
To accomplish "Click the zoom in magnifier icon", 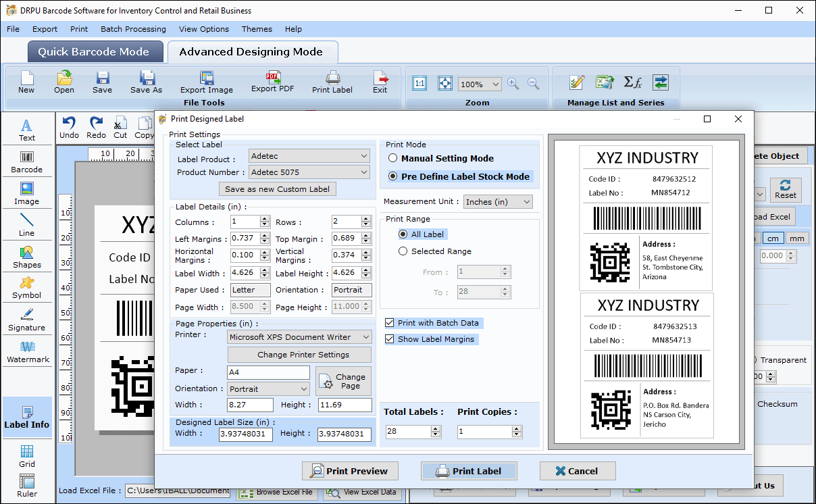I will (x=513, y=84).
